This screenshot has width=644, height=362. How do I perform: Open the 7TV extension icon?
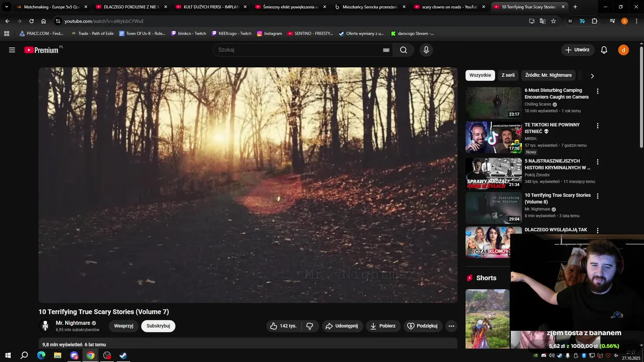click(582, 21)
